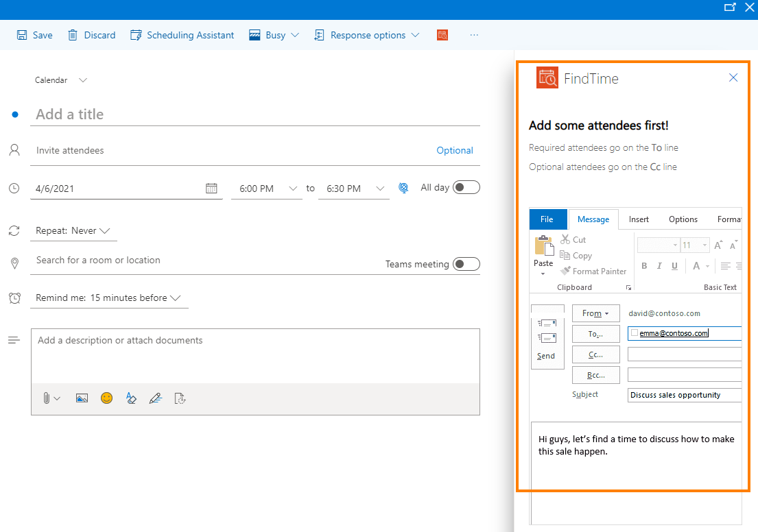Image resolution: width=758 pixels, height=532 pixels.
Task: Switch to the Options tab
Action: pyautogui.click(x=683, y=219)
